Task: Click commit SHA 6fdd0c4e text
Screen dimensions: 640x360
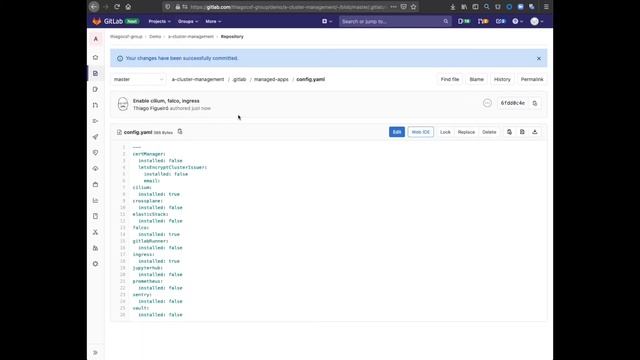Action: coord(513,103)
